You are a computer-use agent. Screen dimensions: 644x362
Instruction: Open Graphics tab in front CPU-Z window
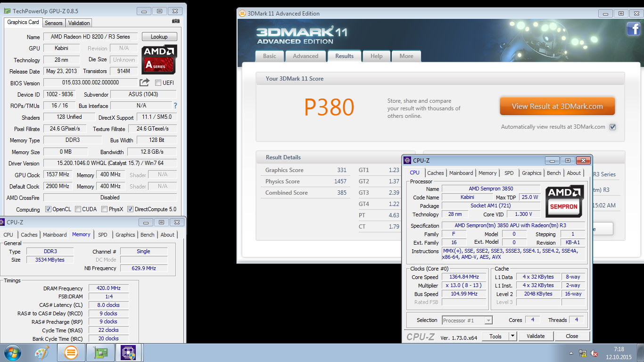531,173
